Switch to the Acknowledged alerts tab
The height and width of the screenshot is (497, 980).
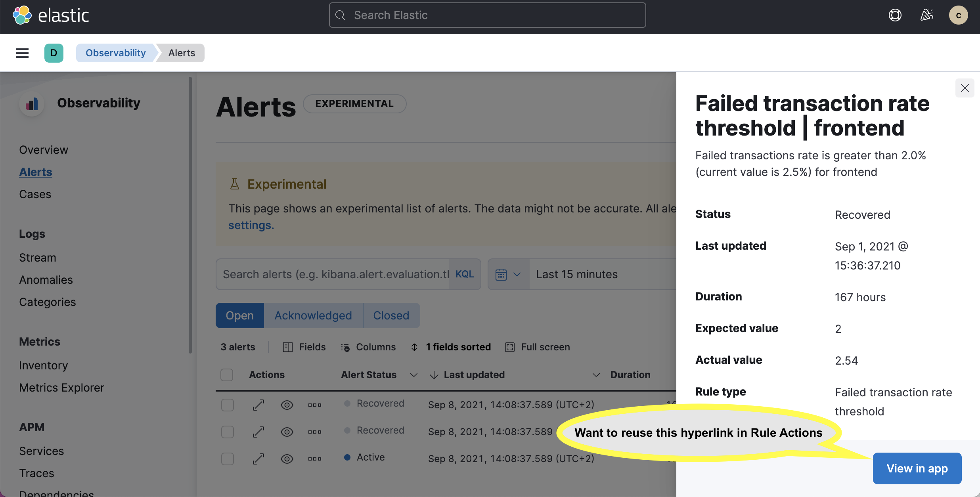click(313, 315)
